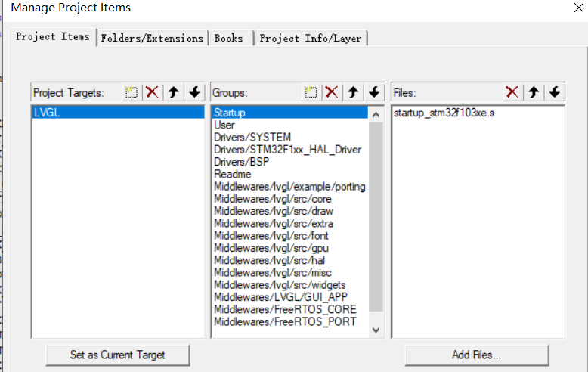
Task: Move selected group up in Groups list
Action: 352,92
